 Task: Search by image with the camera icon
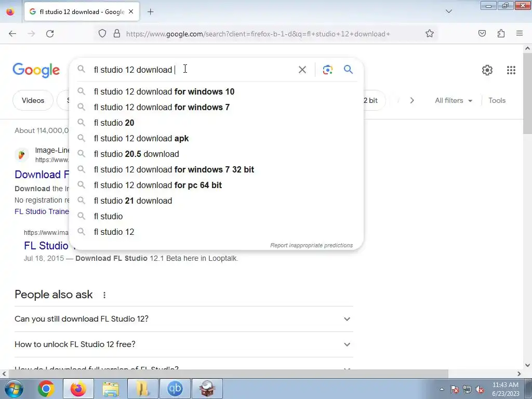(327, 70)
